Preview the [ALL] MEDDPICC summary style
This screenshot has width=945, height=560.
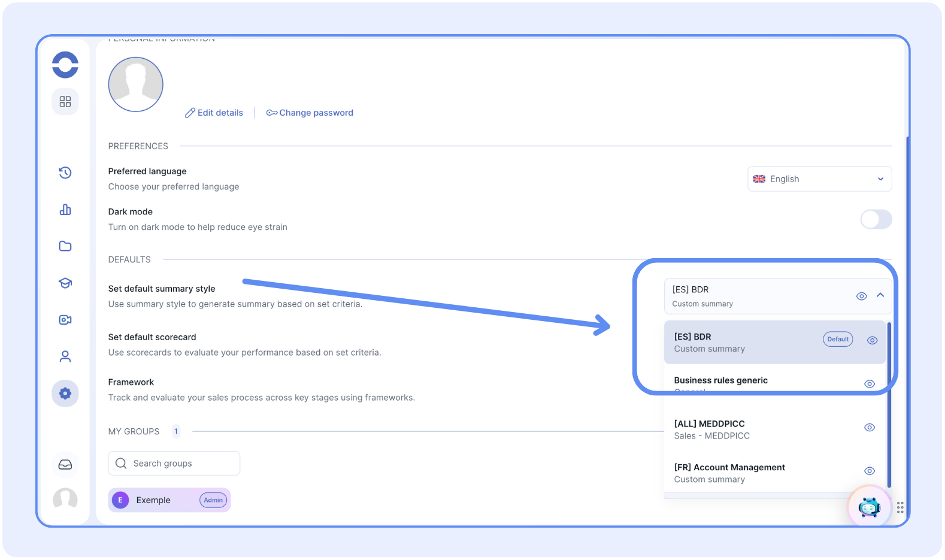coord(870,428)
